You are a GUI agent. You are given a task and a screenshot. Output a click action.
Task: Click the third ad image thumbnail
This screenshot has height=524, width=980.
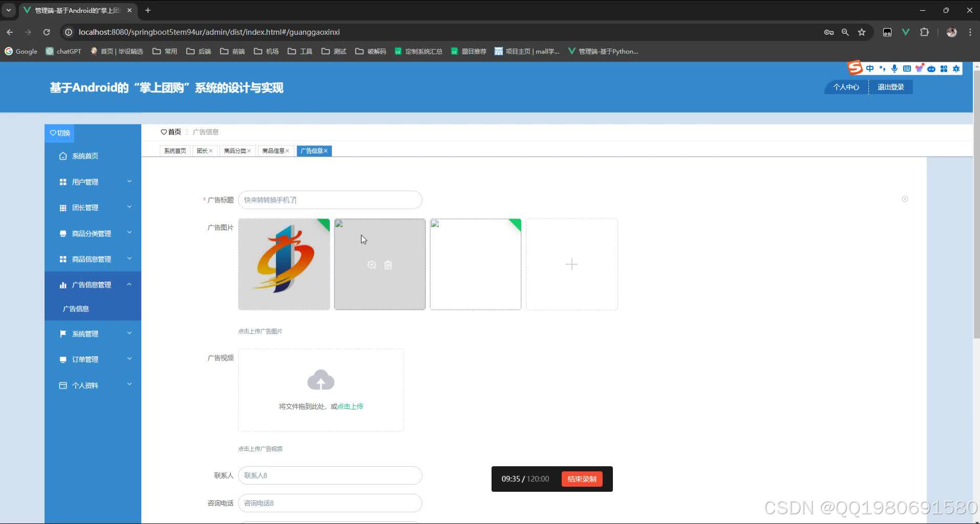click(476, 264)
